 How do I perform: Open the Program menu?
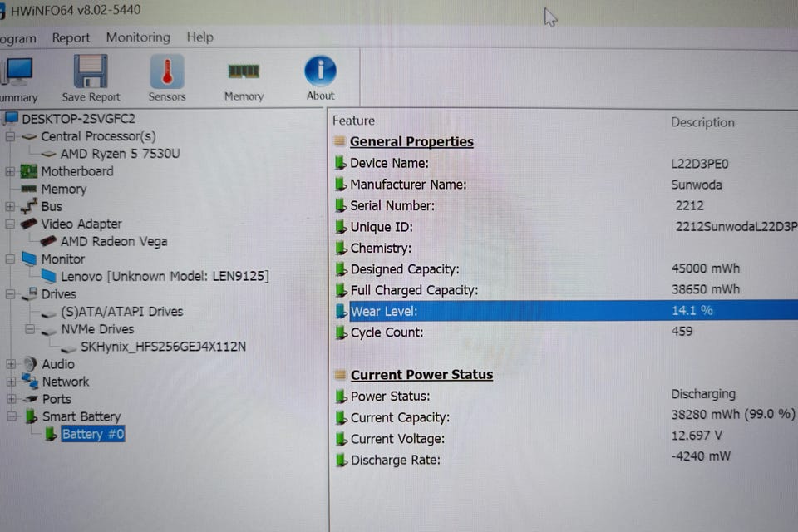click(x=17, y=39)
